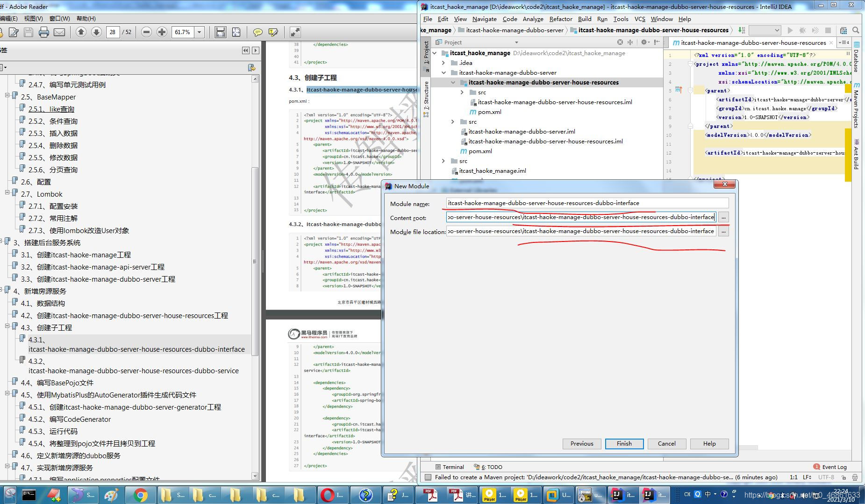Select the highlight text tool in Reader
Image resolution: width=865 pixels, height=504 pixels.
click(273, 32)
